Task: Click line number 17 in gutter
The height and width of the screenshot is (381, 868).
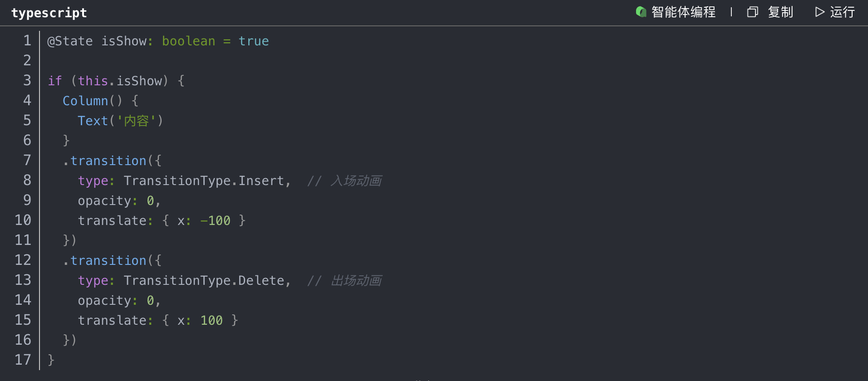Action: pos(23,360)
